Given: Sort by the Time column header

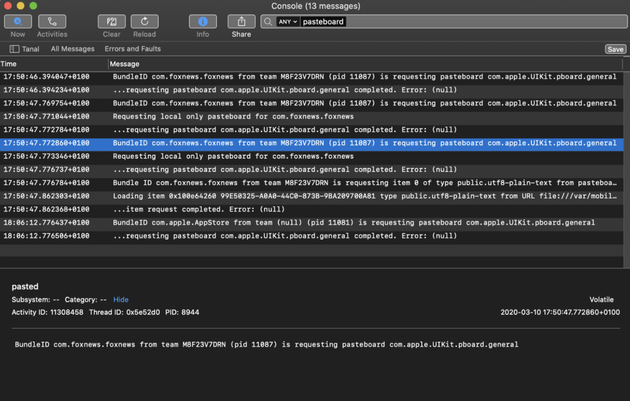Looking at the screenshot, I should (50, 64).
